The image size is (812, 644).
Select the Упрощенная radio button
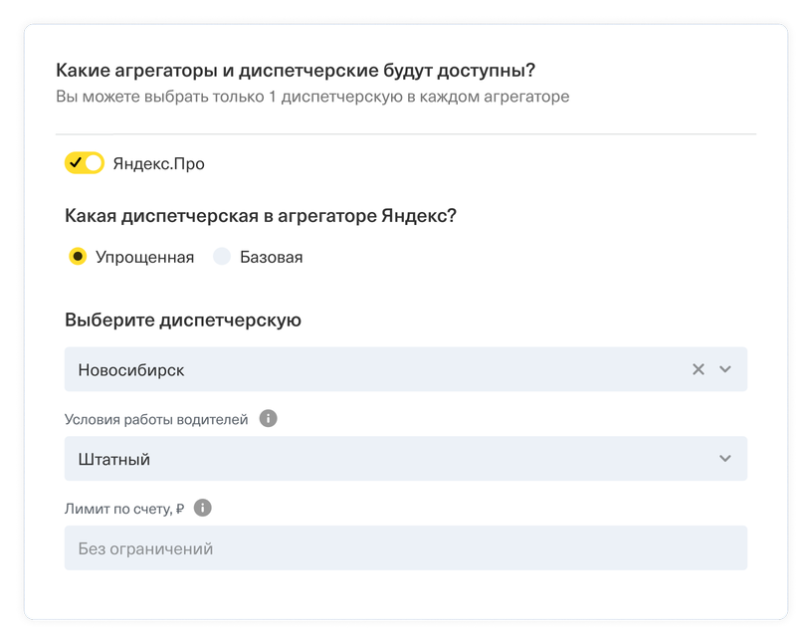[x=78, y=256]
